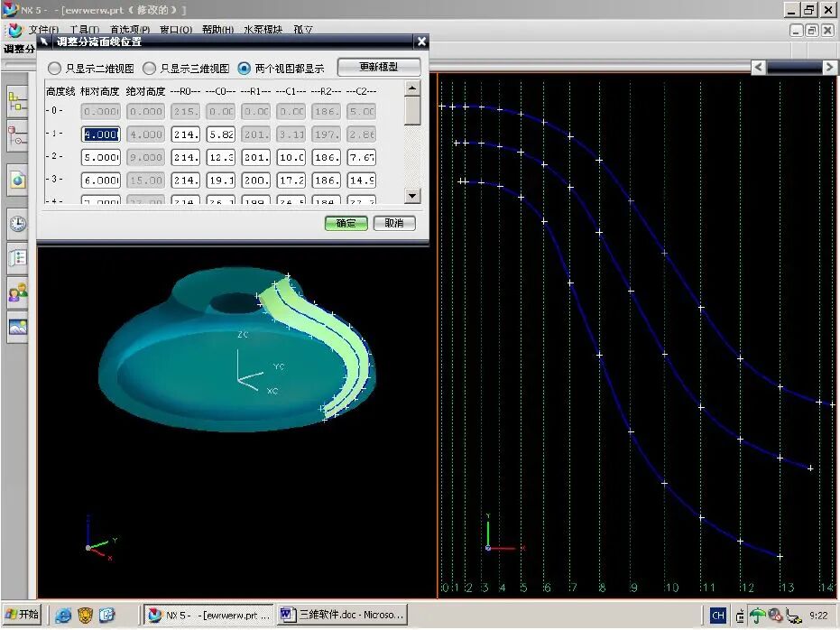Click the 更新模型 button
This screenshot has height=630, width=840.
(379, 67)
